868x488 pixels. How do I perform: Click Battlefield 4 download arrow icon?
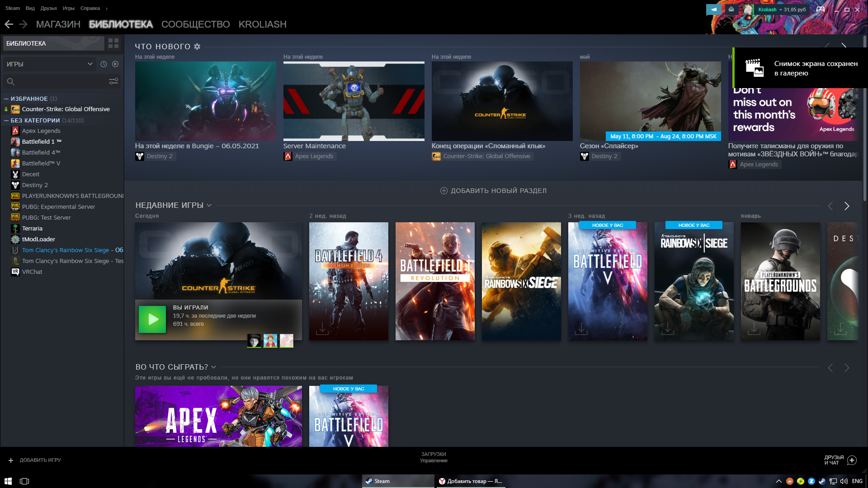click(x=322, y=329)
